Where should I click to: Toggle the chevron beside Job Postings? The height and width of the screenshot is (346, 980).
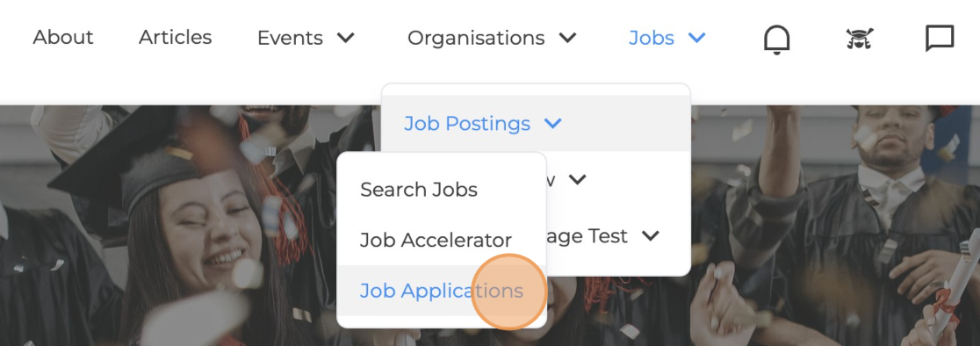pos(552,124)
